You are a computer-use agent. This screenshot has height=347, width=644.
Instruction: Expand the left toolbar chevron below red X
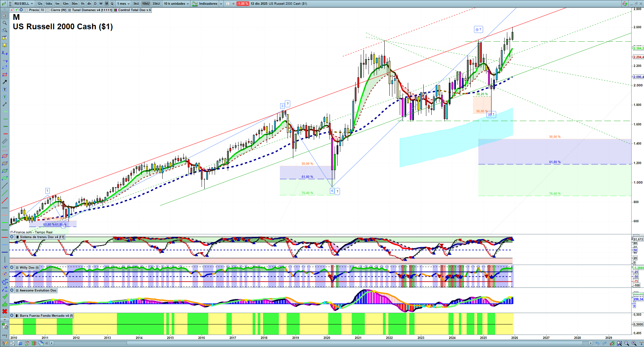[x=5, y=319]
